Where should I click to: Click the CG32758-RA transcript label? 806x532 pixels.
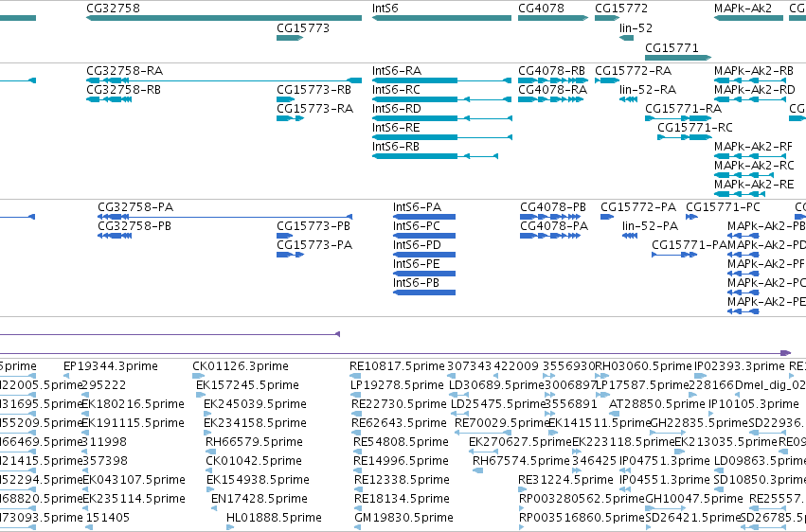tap(124, 71)
